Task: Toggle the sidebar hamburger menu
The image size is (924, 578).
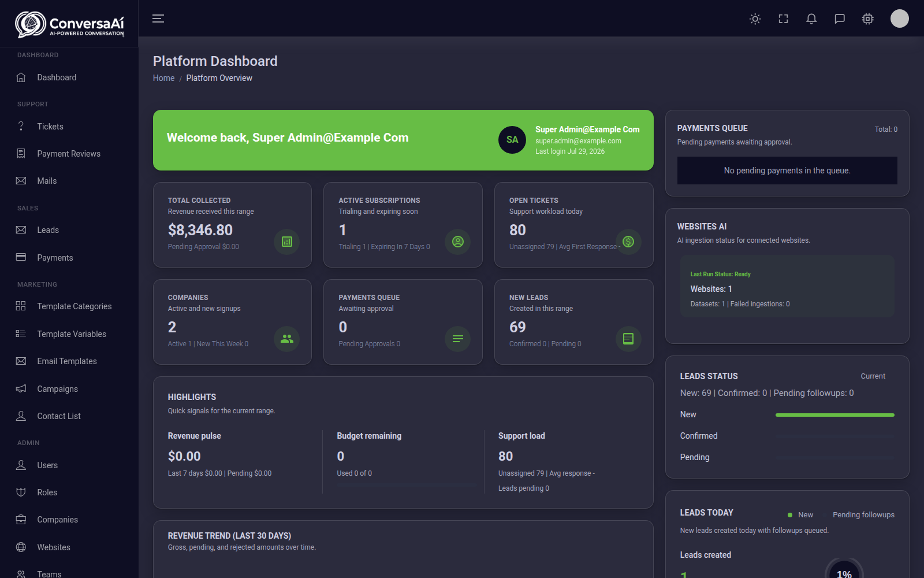Action: (158, 18)
